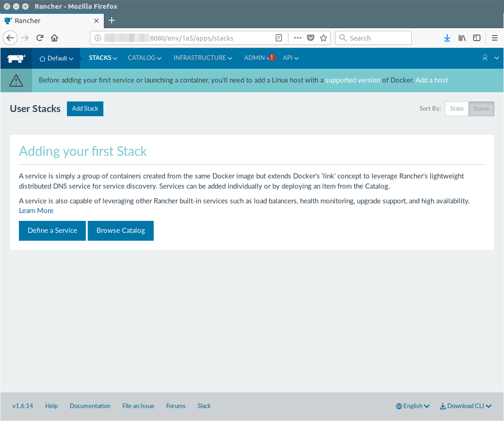Click the Browse Catalog button
This screenshot has width=504, height=421.
pyautogui.click(x=120, y=231)
